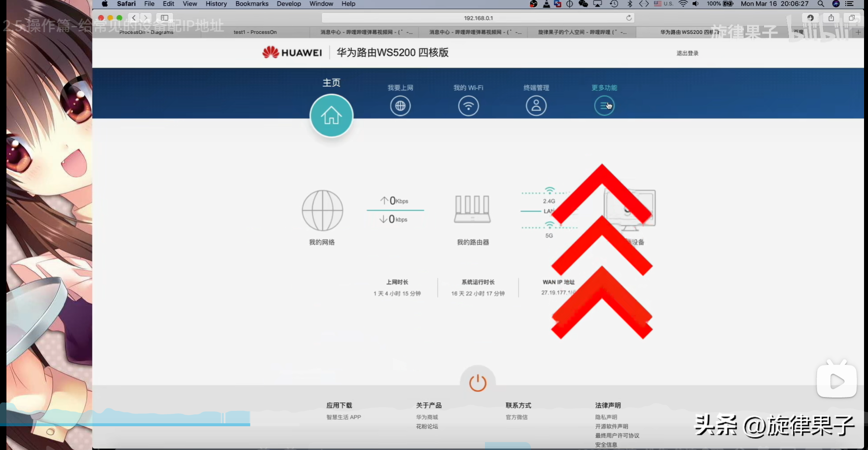Reload the page in Safari address bar
Image resolution: width=868 pixels, height=450 pixels.
[x=628, y=18]
